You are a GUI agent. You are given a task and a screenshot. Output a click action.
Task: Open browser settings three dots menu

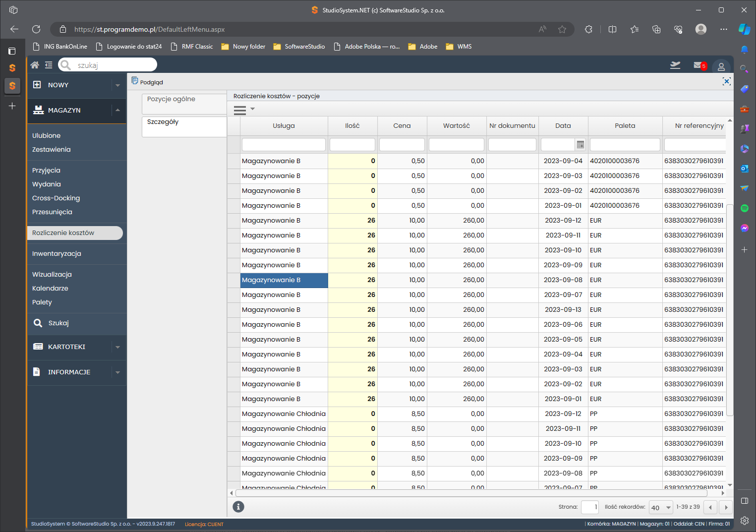(x=724, y=29)
